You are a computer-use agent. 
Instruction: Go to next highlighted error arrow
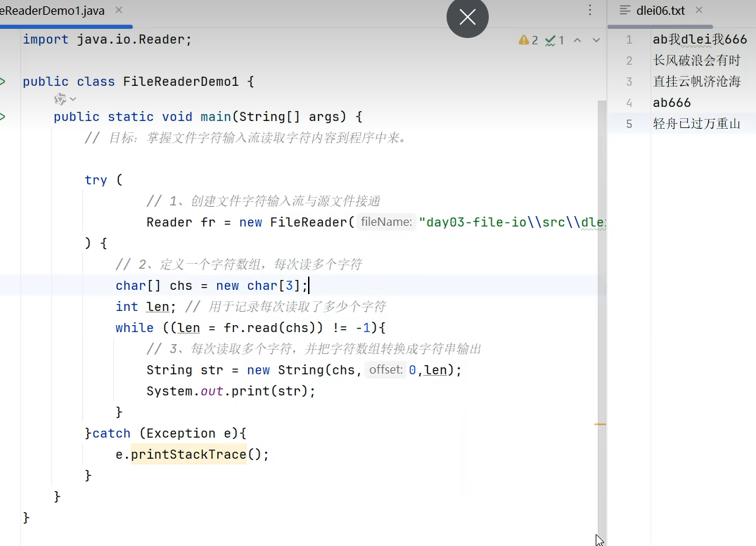596,40
